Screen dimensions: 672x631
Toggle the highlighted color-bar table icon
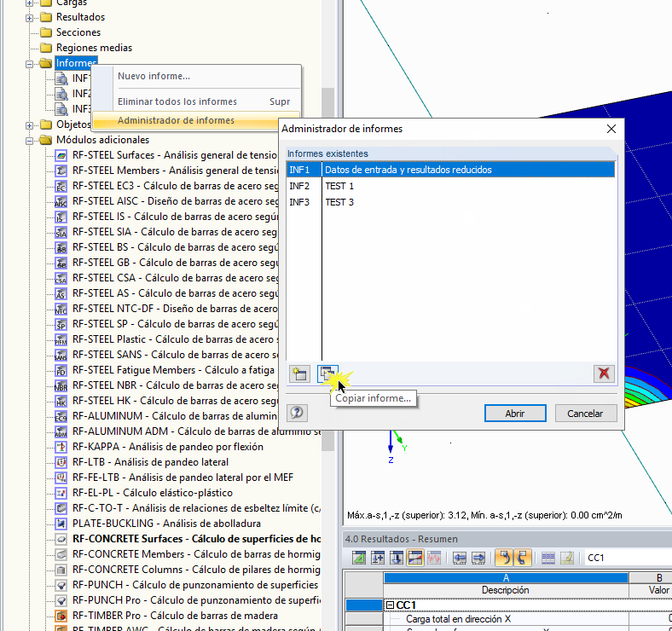tap(415, 558)
